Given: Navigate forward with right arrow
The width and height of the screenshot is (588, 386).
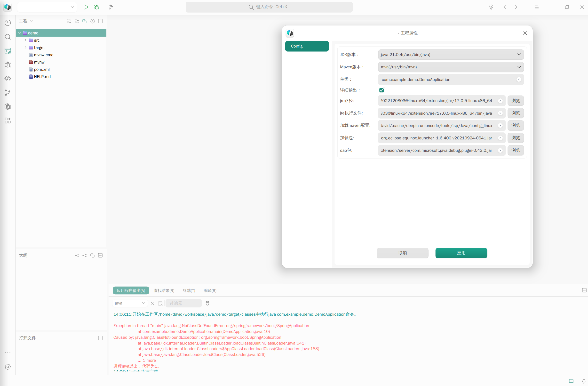Looking at the screenshot, I should coord(516,7).
